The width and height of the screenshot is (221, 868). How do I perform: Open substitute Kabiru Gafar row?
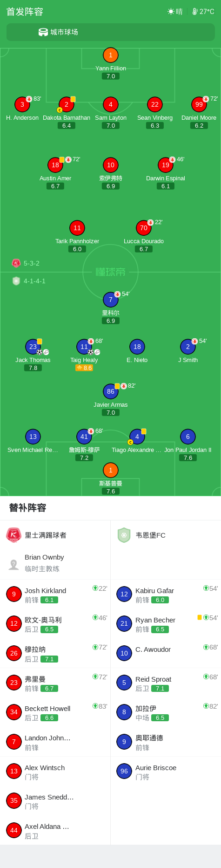[166, 595]
